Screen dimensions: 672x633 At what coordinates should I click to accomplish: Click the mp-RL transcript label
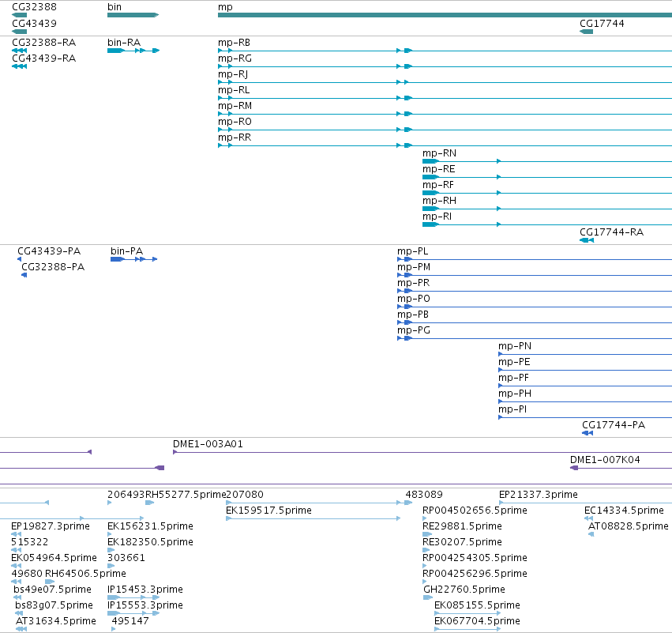click(234, 90)
